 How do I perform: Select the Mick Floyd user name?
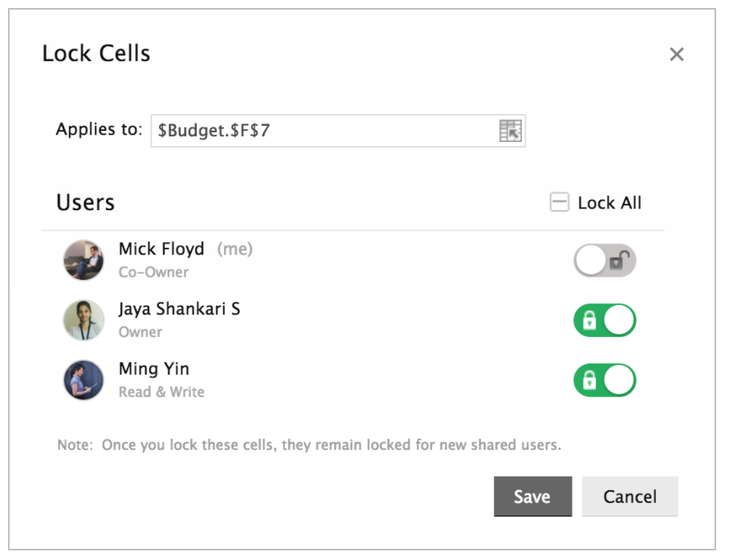[161, 250]
